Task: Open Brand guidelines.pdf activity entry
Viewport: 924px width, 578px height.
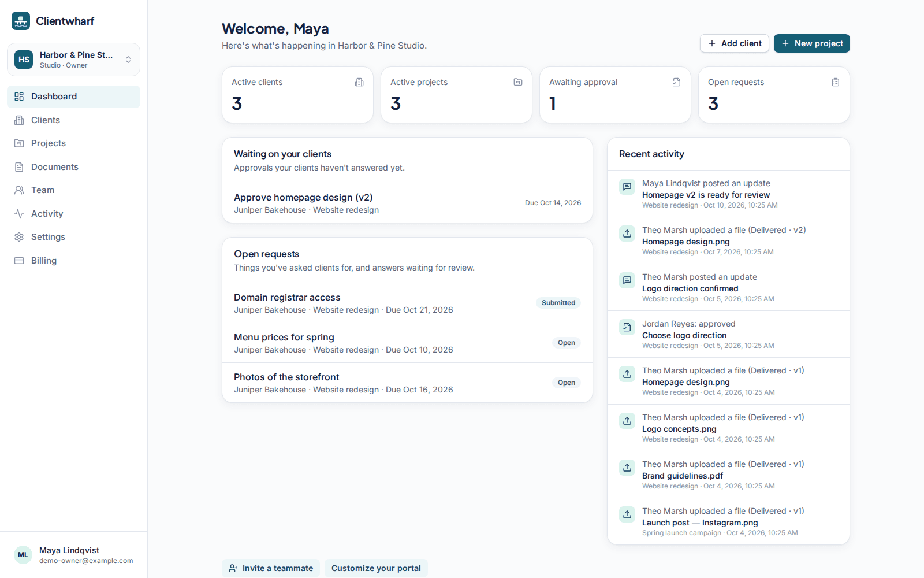Action: pos(728,475)
